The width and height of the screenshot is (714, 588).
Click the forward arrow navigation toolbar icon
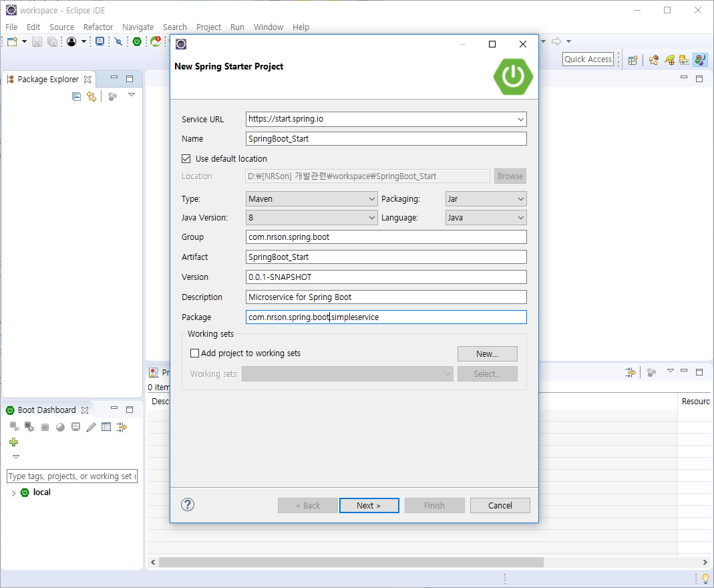tap(556, 41)
